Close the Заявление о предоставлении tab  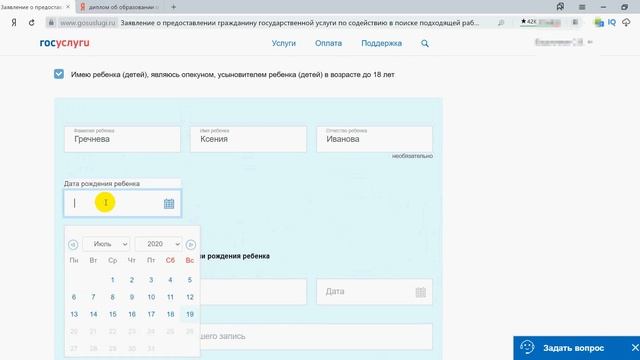[68, 7]
